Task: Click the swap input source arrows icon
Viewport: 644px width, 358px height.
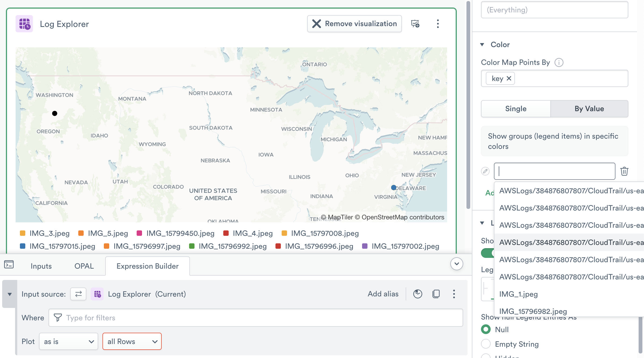Action: (x=78, y=294)
